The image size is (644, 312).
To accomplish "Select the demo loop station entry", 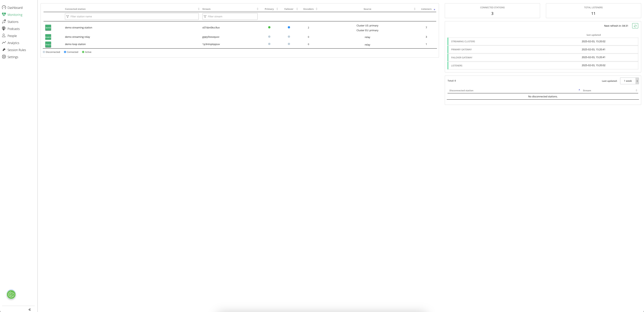I will coord(75,44).
